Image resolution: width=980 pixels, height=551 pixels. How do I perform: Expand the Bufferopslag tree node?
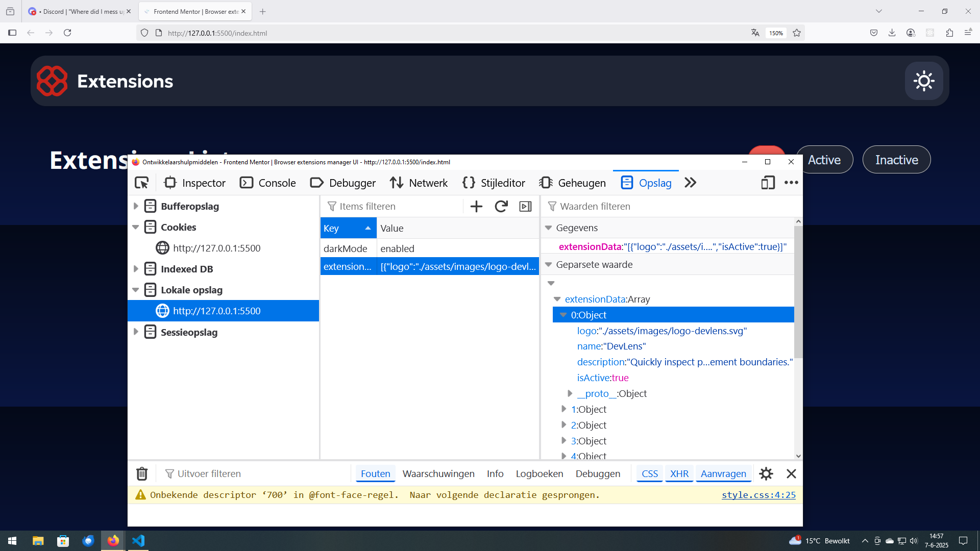[x=136, y=206]
